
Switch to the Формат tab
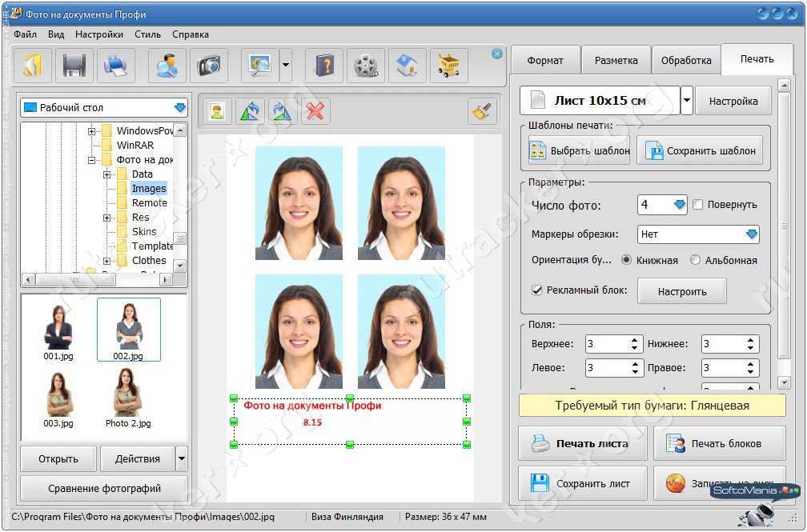click(545, 60)
